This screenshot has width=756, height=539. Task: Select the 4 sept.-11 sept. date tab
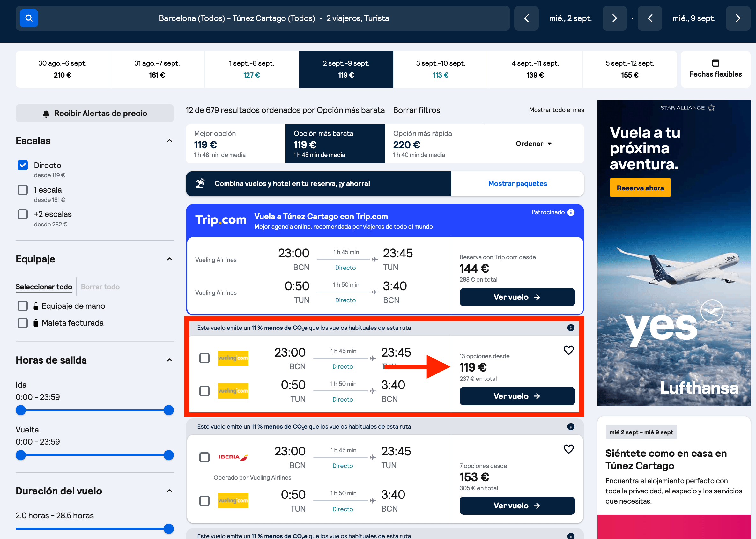(x=535, y=69)
